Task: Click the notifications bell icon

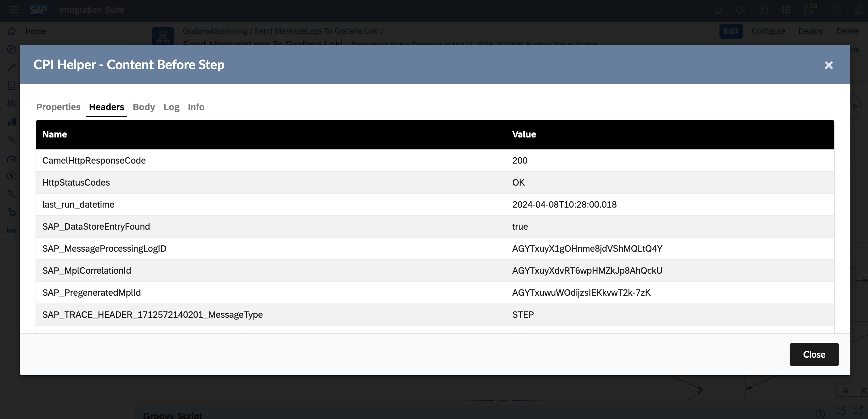Action: coord(718,10)
